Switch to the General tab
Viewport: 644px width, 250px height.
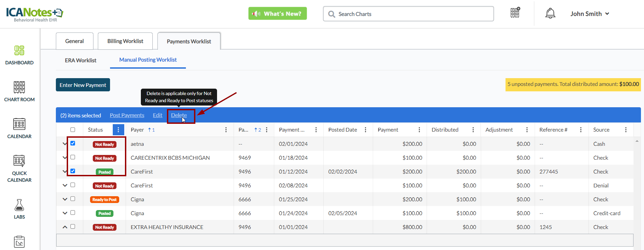coord(74,41)
